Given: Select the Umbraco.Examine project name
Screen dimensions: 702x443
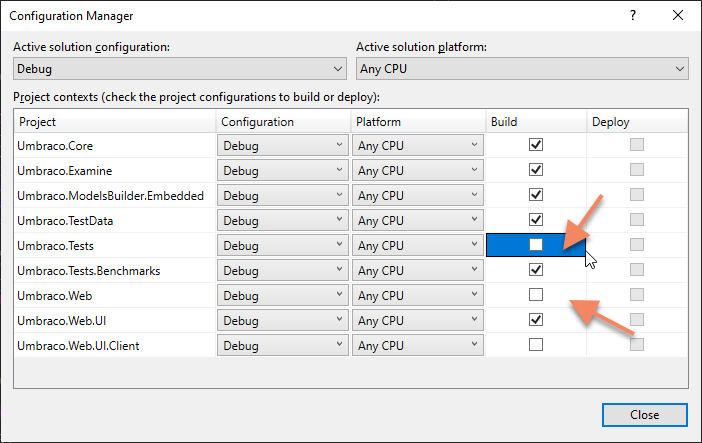Looking at the screenshot, I should pos(64,171).
